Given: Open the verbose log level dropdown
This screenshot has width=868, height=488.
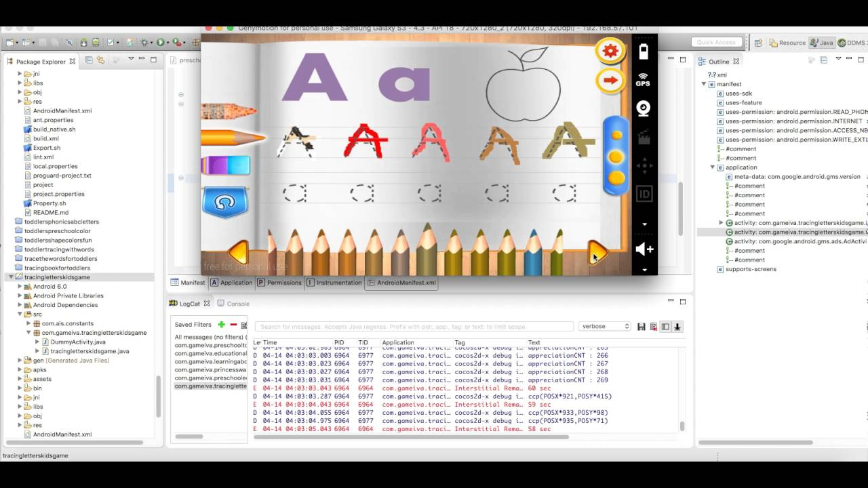Looking at the screenshot, I should coord(605,326).
